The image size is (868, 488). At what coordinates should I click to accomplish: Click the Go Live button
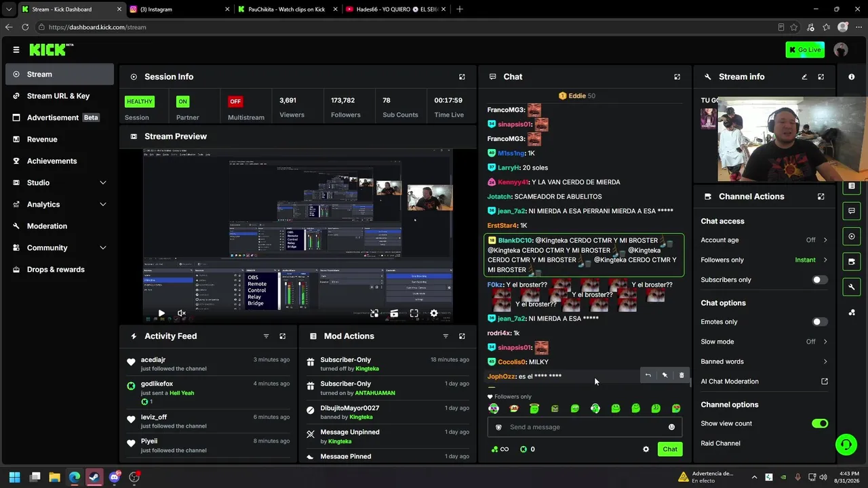pos(805,49)
